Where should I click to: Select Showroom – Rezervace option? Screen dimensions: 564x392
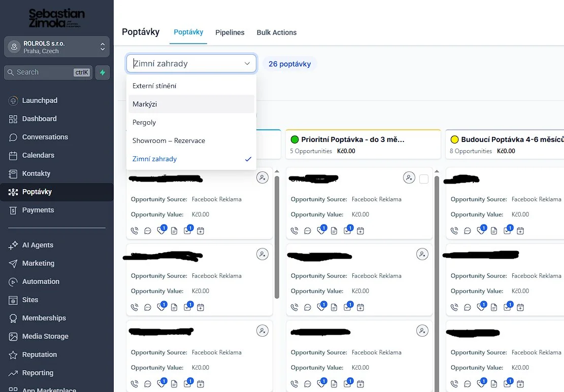pyautogui.click(x=191, y=141)
